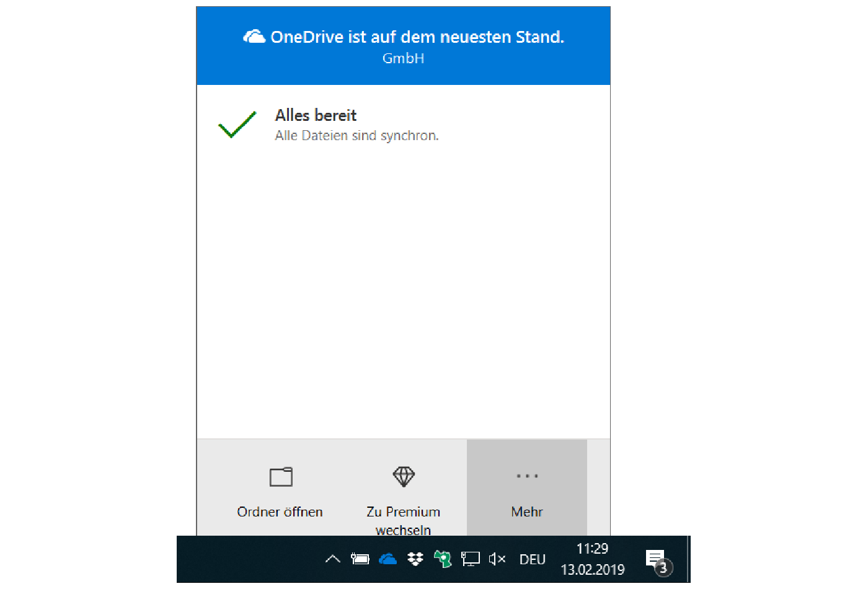Switch the DEU input language indicator
The image size is (868, 589).
pyautogui.click(x=533, y=559)
